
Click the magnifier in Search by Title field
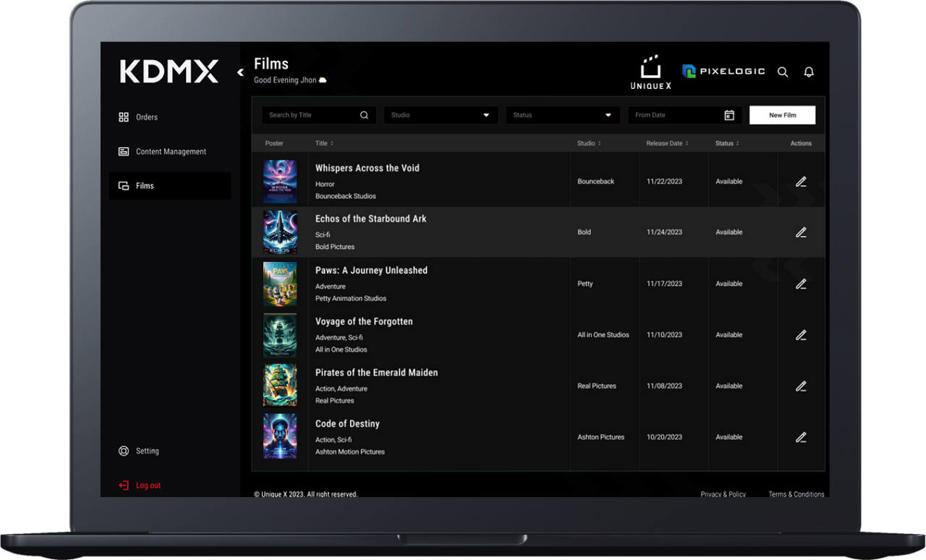tap(364, 115)
